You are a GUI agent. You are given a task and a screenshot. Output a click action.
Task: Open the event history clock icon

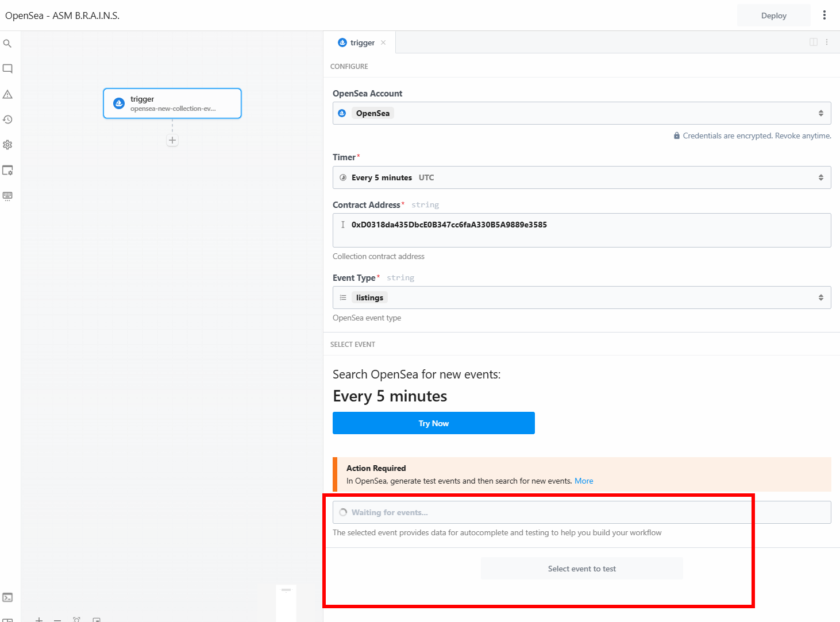coord(7,119)
